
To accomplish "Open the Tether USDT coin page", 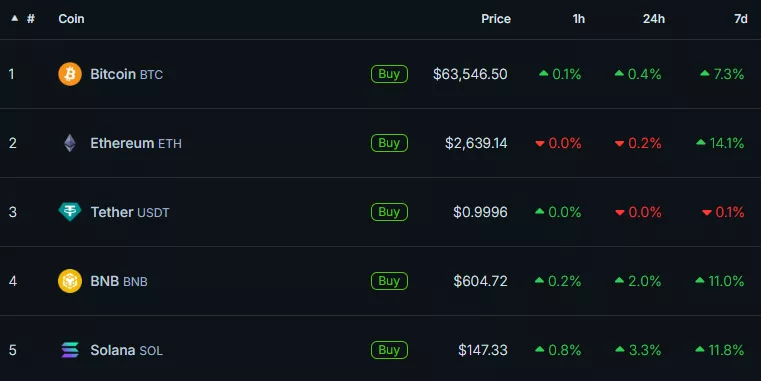I will point(130,212).
